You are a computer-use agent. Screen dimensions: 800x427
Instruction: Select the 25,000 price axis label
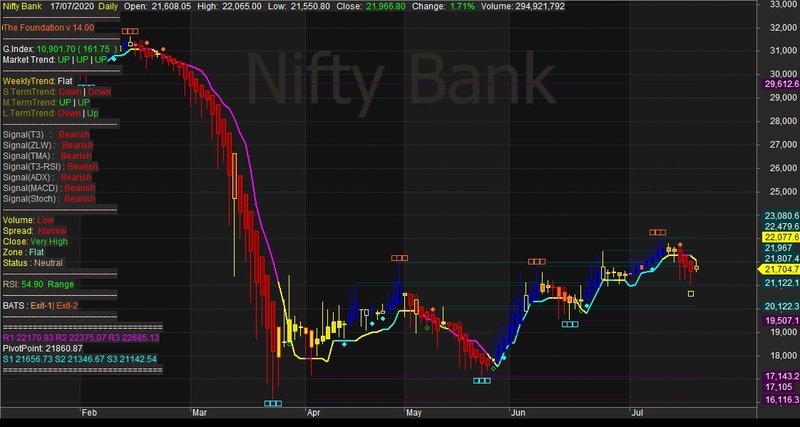[x=784, y=192]
